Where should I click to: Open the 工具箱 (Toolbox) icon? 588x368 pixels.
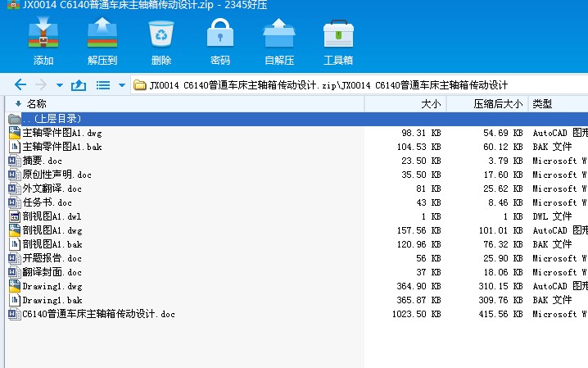coord(338,34)
